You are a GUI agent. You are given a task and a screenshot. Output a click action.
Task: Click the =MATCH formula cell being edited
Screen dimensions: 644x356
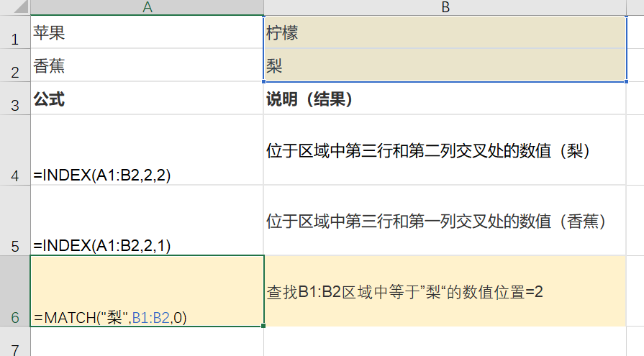tap(147, 291)
